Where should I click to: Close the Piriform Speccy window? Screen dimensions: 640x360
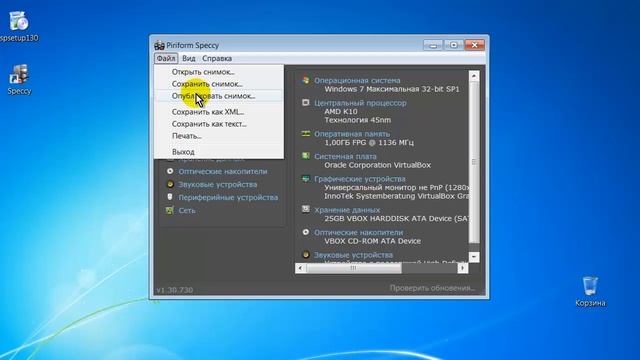475,45
